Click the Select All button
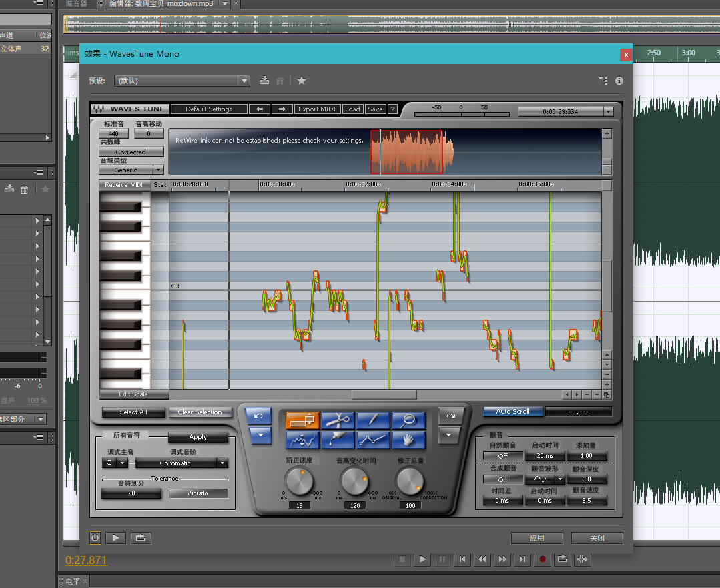The width and height of the screenshot is (720, 588). tap(133, 412)
